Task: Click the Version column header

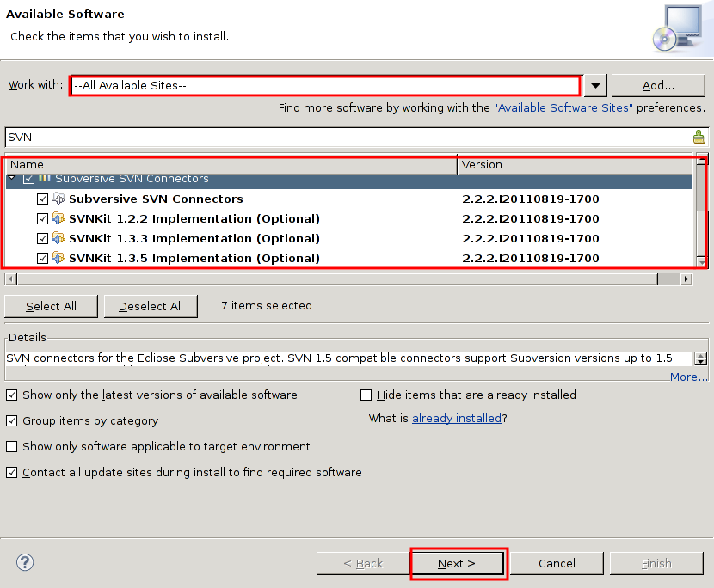Action: coord(576,165)
